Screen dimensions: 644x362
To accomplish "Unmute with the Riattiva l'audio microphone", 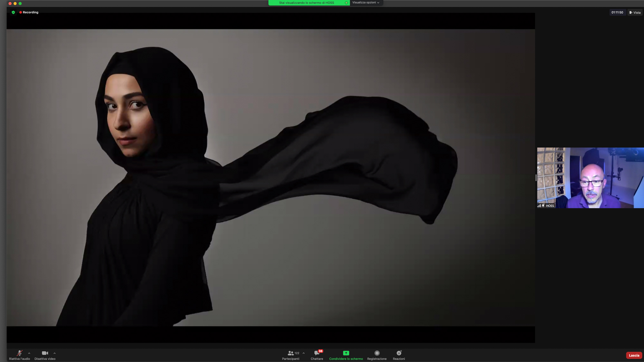I will click(x=19, y=355).
